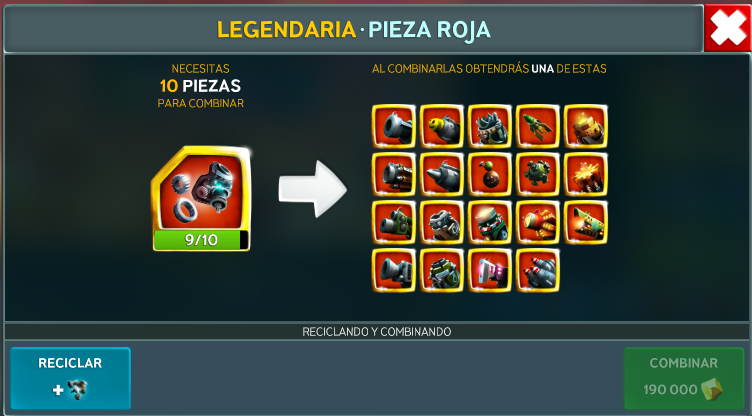This screenshot has width=752, height=416.
Task: Select the green flamethrower firing icon
Action: coord(586,222)
